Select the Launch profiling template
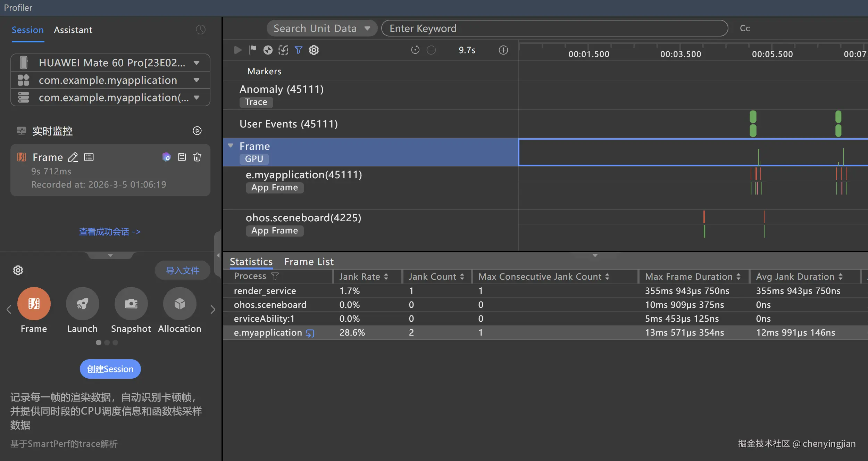Viewport: 868px width, 461px height. click(x=82, y=304)
